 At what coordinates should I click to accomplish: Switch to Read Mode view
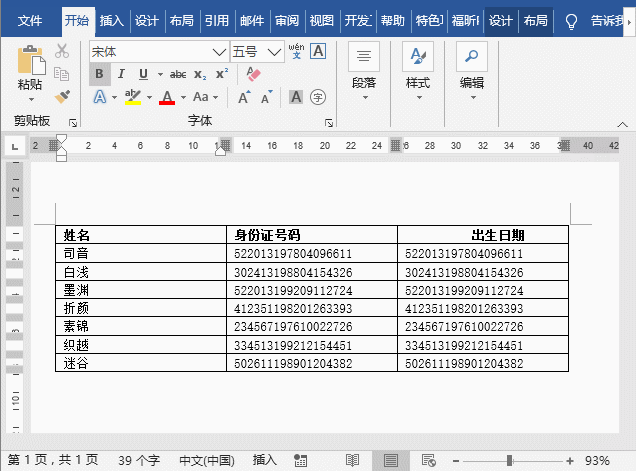point(352,460)
